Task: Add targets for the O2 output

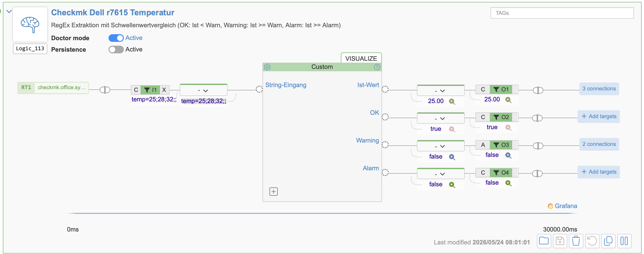Action: tap(599, 116)
